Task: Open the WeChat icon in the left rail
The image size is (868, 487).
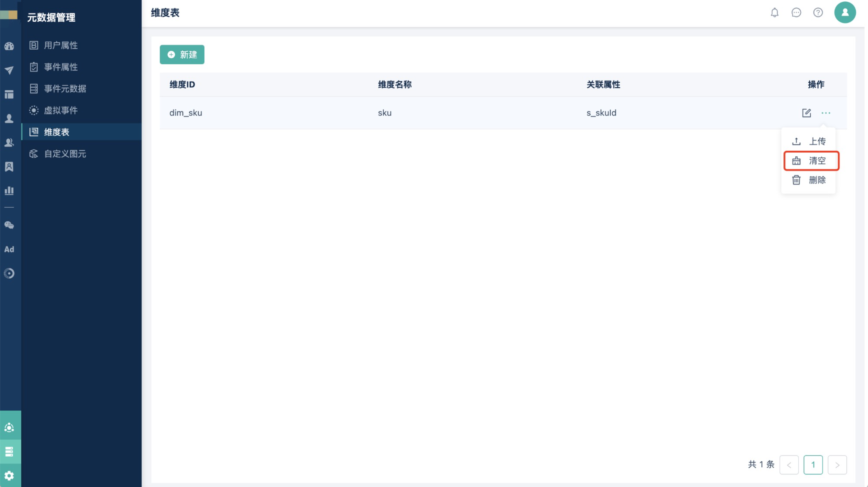Action: [x=9, y=225]
